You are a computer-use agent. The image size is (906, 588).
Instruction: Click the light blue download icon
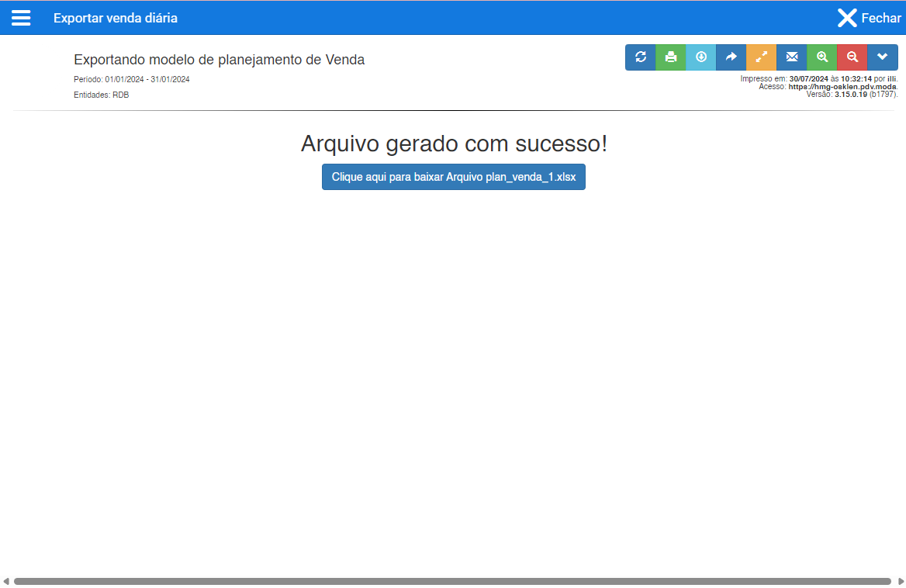700,57
